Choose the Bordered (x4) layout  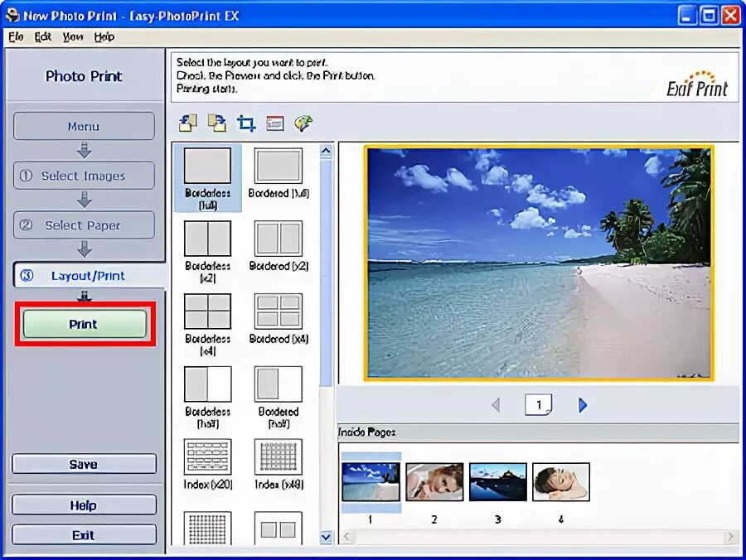279,318
